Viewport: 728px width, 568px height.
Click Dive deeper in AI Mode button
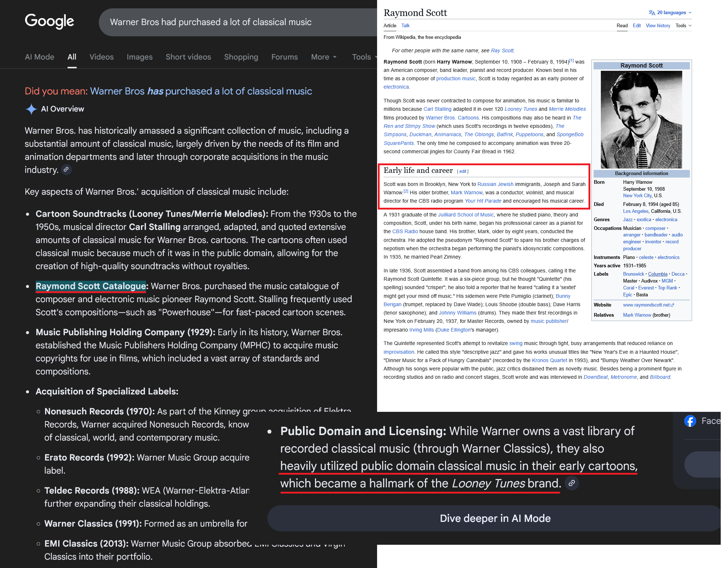(495, 518)
